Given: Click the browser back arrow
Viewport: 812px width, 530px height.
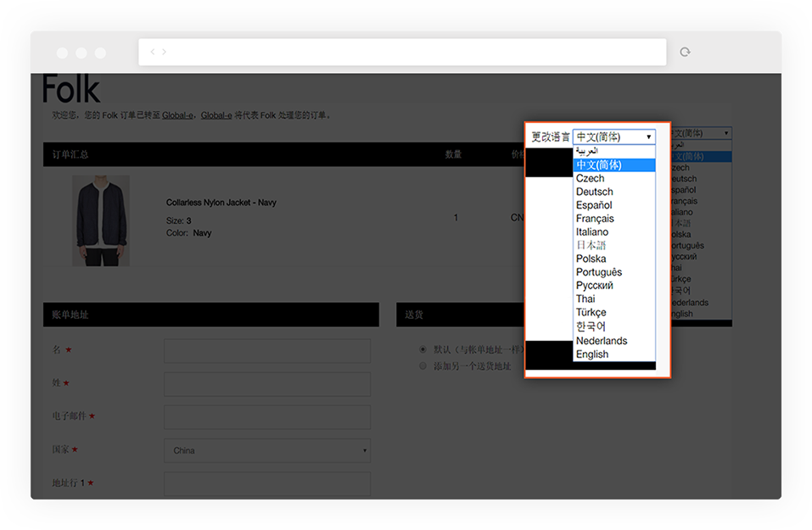Looking at the screenshot, I should click(152, 52).
